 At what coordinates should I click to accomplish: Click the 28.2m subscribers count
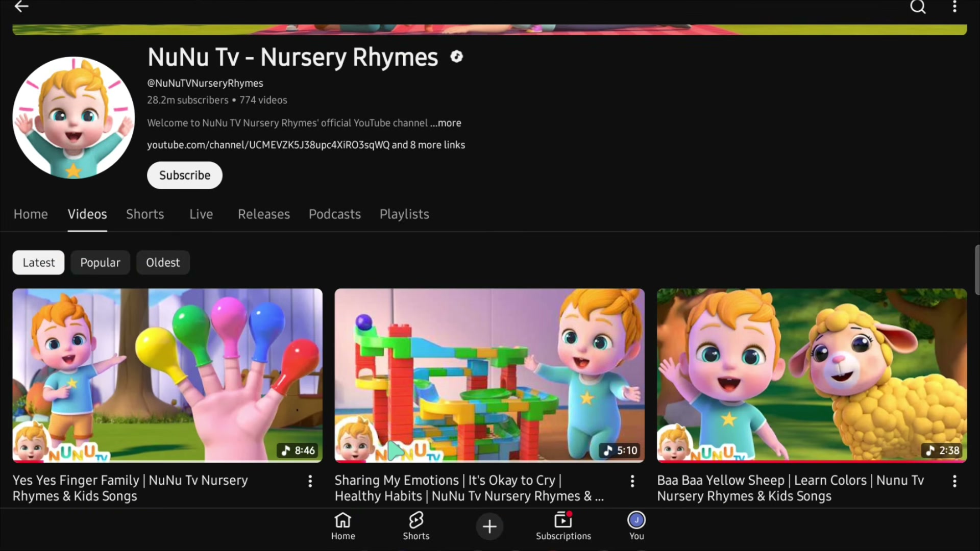(x=188, y=100)
